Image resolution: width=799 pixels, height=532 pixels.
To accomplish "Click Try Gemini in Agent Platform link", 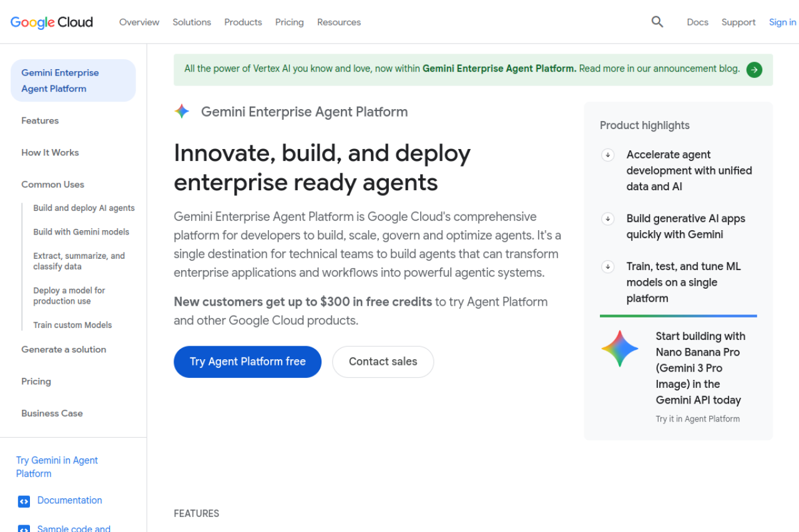I will point(57,467).
